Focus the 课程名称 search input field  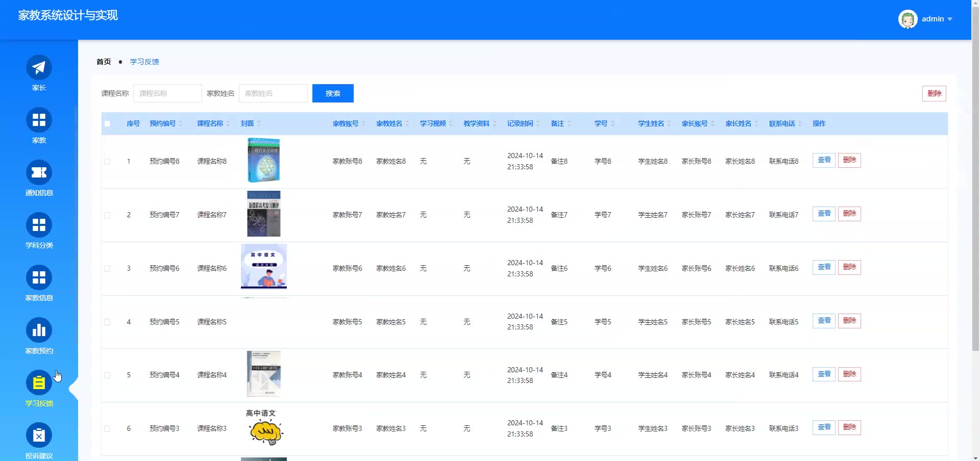(x=167, y=93)
